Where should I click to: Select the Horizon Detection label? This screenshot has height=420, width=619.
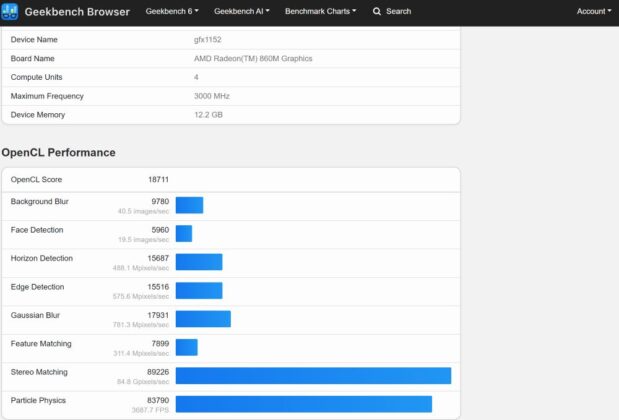coord(41,258)
